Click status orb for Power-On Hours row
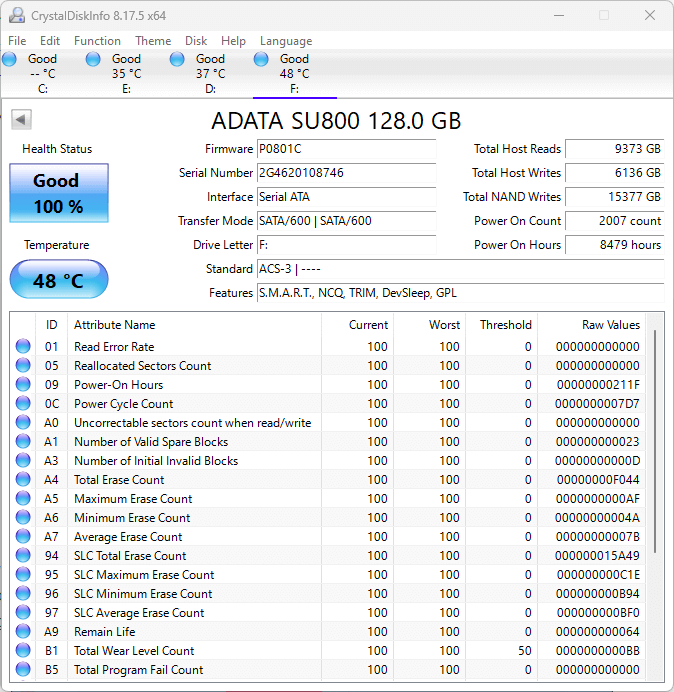 (23, 384)
